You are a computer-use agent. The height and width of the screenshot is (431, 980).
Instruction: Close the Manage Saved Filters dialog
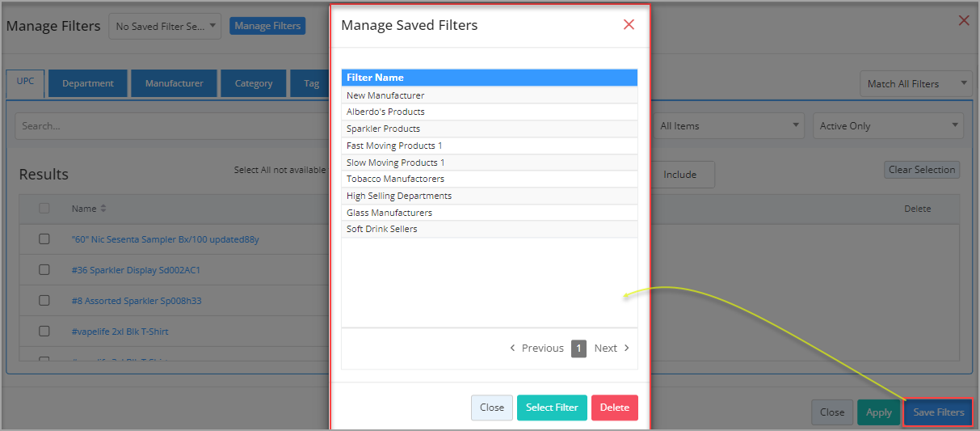pos(629,25)
